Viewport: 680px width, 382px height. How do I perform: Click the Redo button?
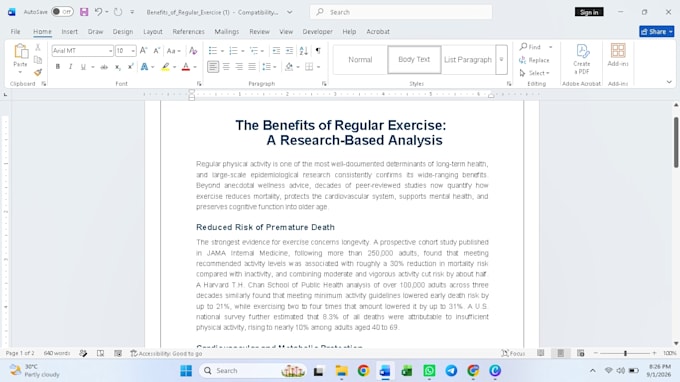click(118, 12)
